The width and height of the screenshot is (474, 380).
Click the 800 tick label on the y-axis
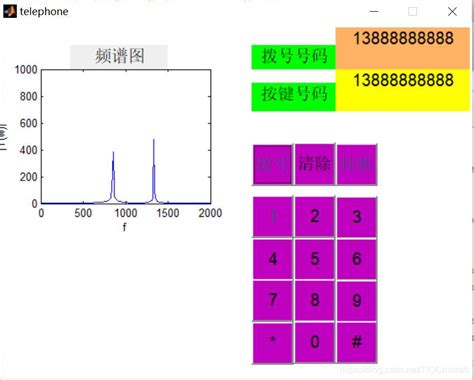point(29,97)
